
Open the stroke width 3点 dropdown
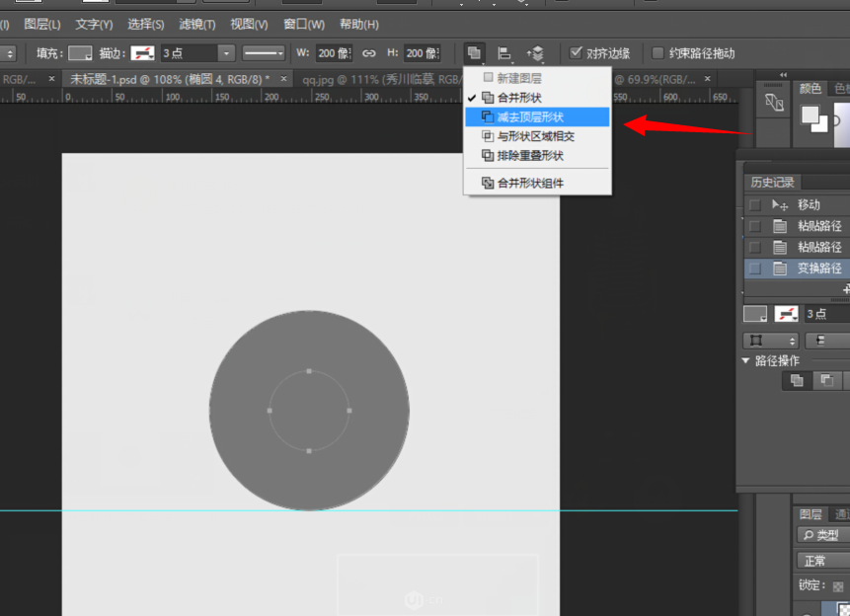(x=227, y=53)
